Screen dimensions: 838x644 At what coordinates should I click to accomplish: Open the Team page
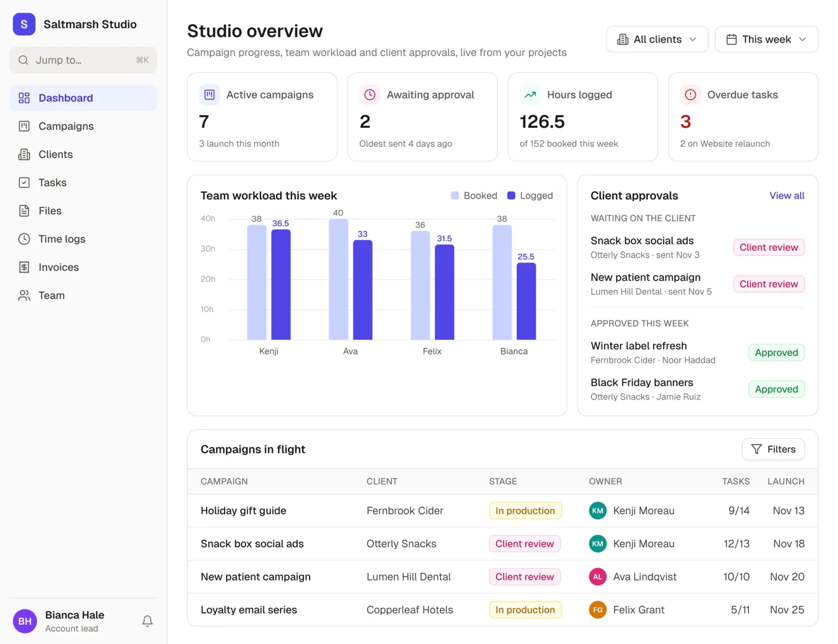[83, 296]
